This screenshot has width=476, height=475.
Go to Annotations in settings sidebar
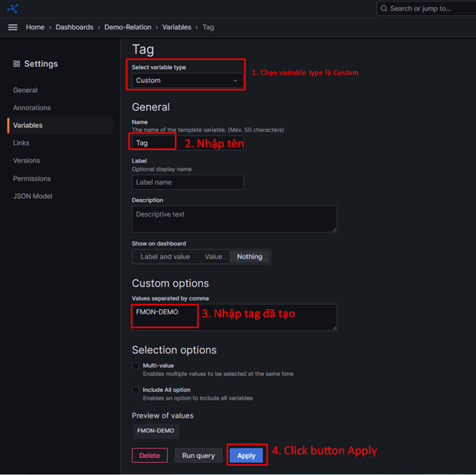pyautogui.click(x=32, y=108)
